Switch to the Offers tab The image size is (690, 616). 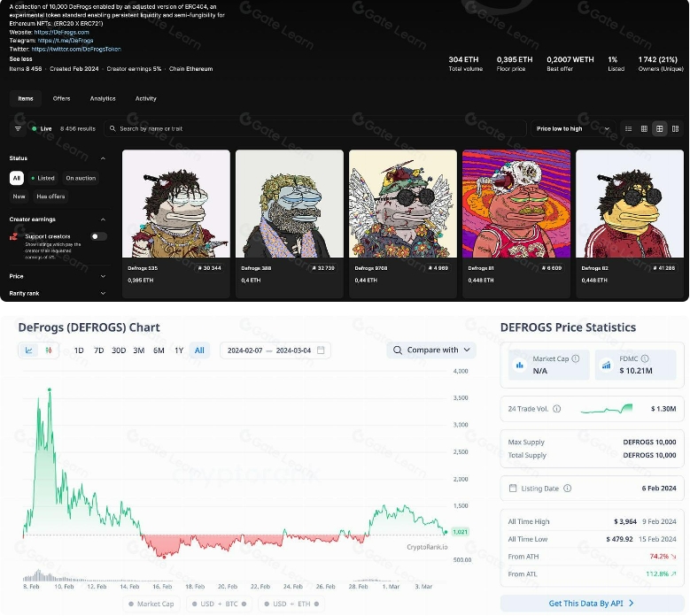pos(62,98)
